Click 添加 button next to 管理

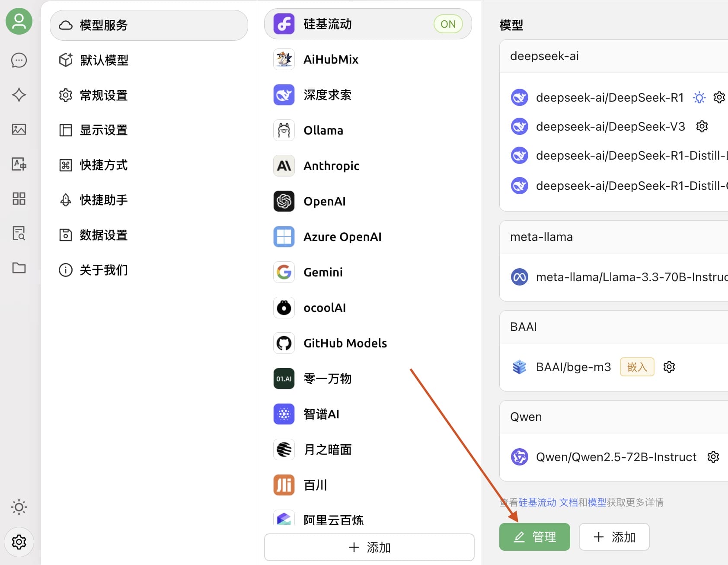click(614, 537)
